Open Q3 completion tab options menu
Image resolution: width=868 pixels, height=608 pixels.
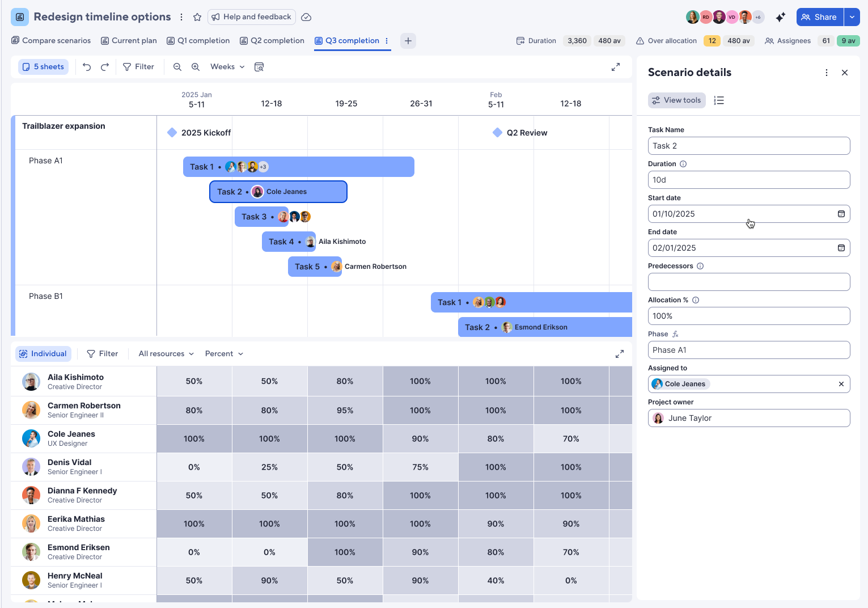coord(387,41)
